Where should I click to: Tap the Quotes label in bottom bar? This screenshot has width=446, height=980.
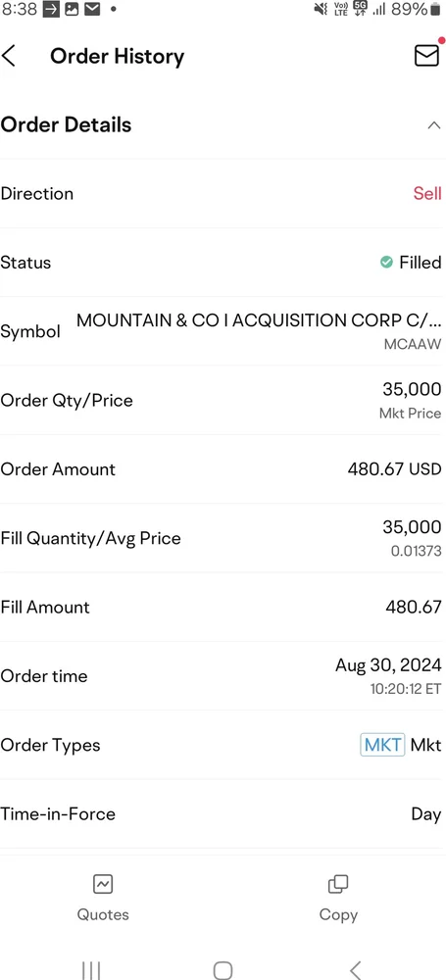pyautogui.click(x=103, y=914)
